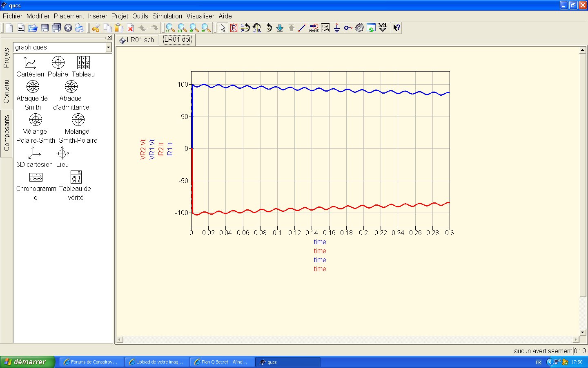
Task: Open the Projet menu
Action: coord(120,16)
